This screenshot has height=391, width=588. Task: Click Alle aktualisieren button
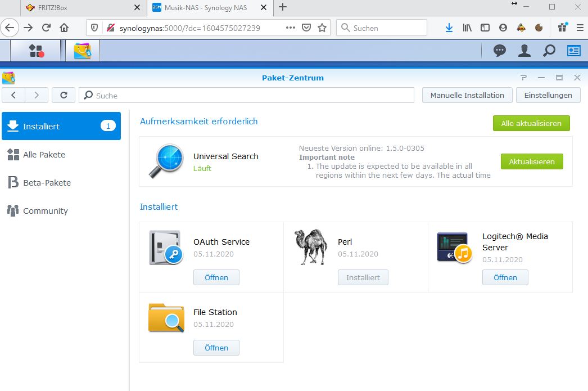point(531,123)
